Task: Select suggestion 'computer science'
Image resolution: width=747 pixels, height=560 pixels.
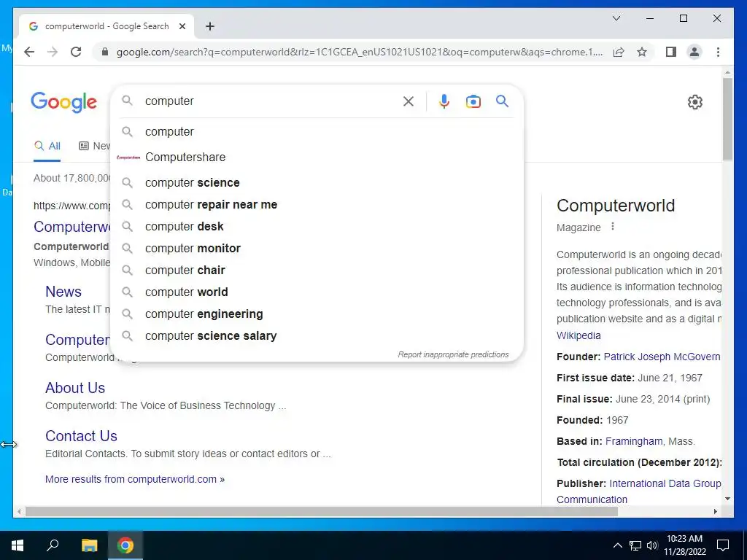Action: click(317, 183)
